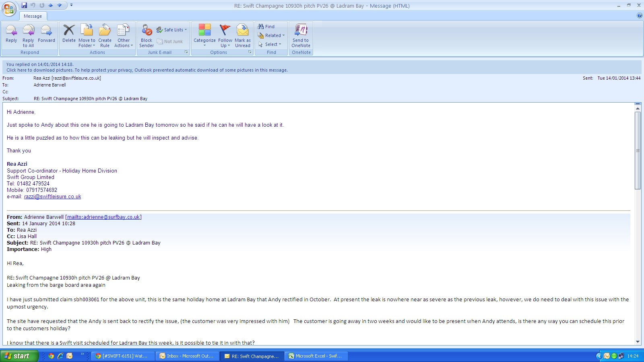Click the info bar to download pictures
This screenshot has height=362, width=644.
147,70
